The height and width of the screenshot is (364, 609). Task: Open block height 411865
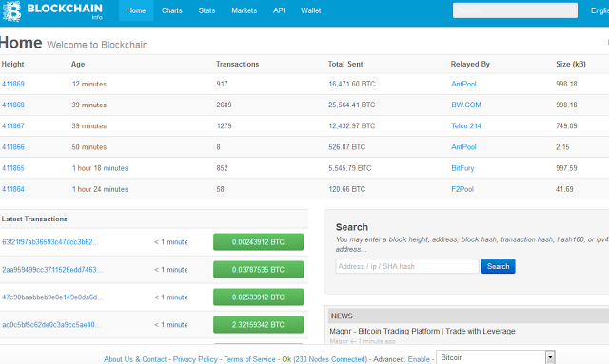coord(12,168)
